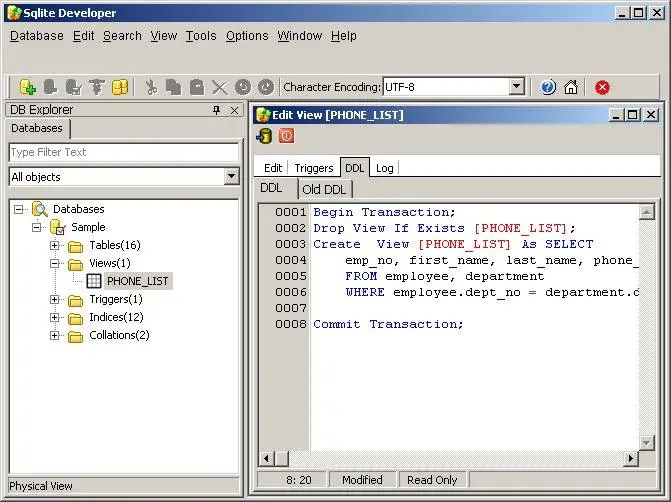Click the Physical View label
The height and width of the screenshot is (502, 671).
[x=41, y=486]
